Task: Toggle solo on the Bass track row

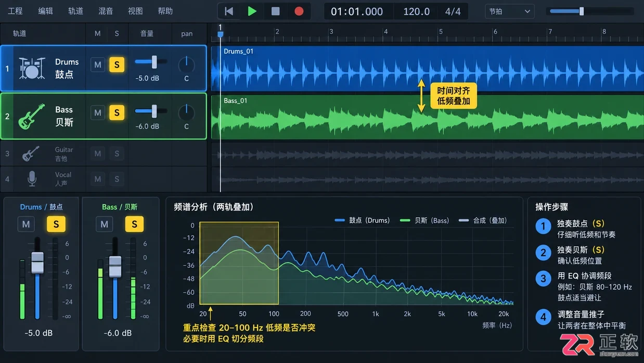Action: coord(117,112)
